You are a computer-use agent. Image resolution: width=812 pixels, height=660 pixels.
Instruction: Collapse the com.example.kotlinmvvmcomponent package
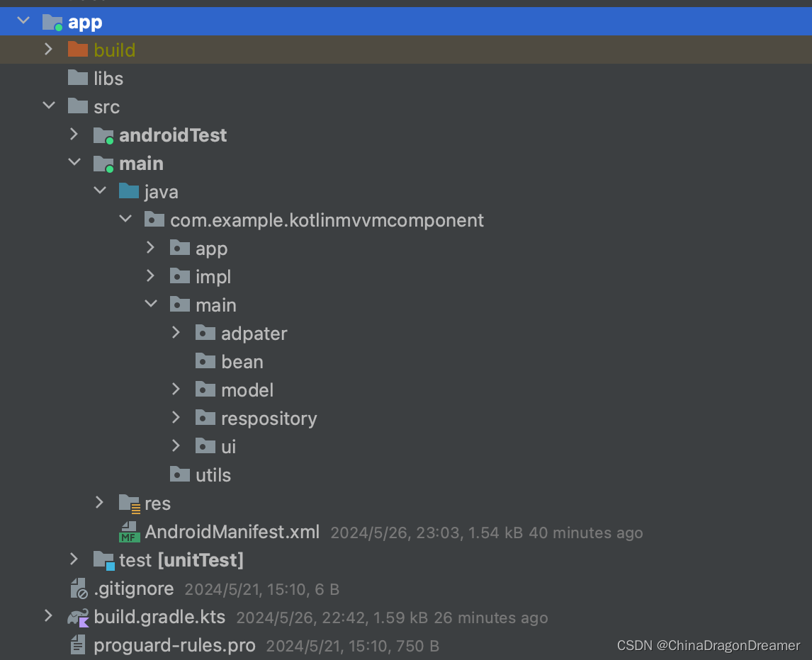click(125, 220)
